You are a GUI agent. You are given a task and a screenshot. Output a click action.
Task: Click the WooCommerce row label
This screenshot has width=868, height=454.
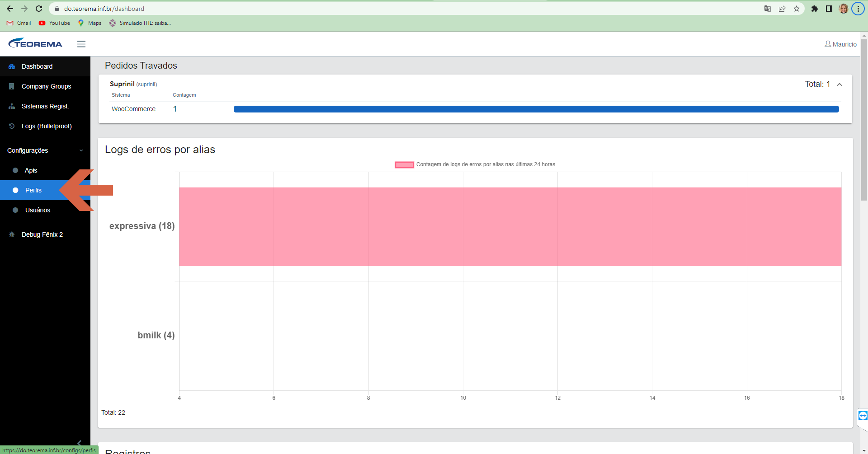coord(133,109)
